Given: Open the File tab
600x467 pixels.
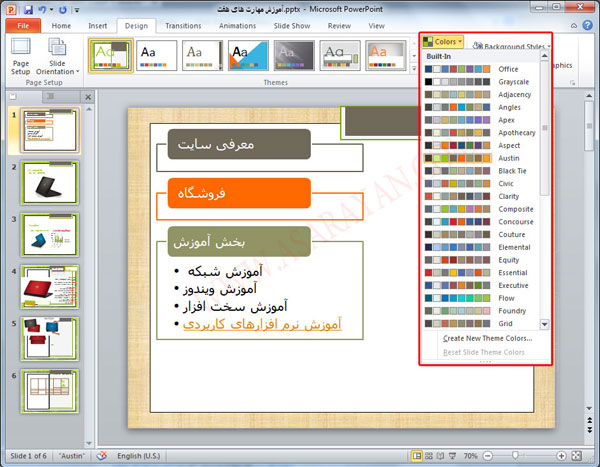Looking at the screenshot, I should pyautogui.click(x=21, y=25).
